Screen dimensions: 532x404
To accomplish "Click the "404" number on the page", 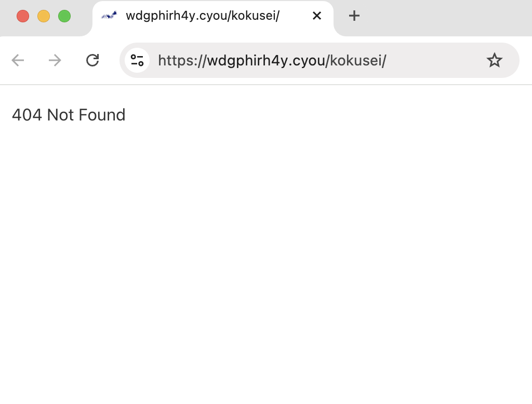I will (x=26, y=115).
